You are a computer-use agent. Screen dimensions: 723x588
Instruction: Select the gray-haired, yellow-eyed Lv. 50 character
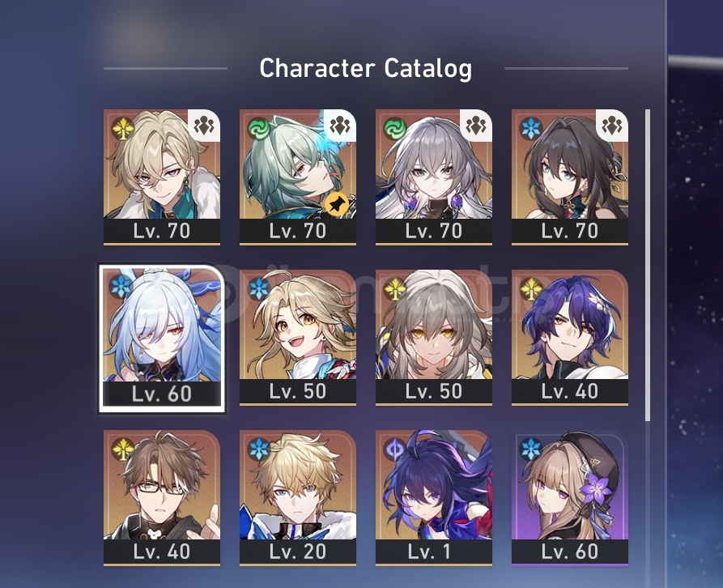tap(434, 337)
